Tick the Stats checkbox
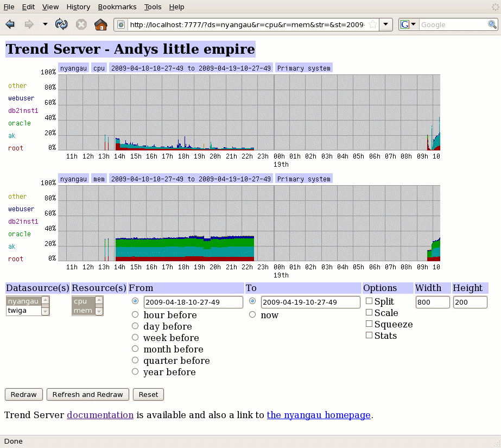This screenshot has height=448, width=501. click(x=369, y=335)
